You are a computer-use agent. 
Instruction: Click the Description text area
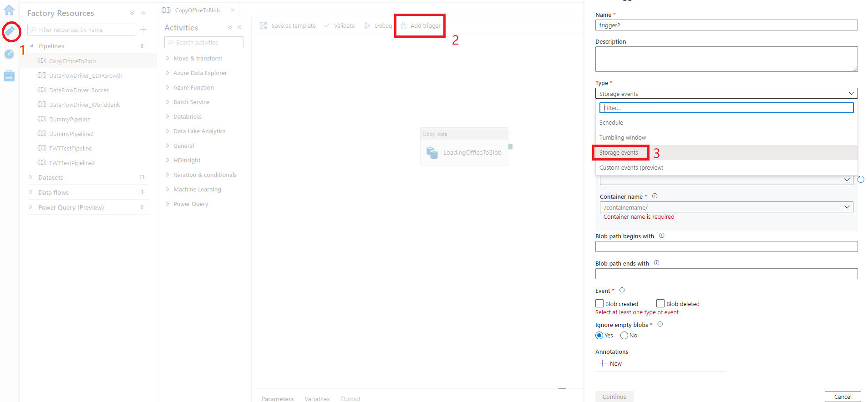coord(726,59)
